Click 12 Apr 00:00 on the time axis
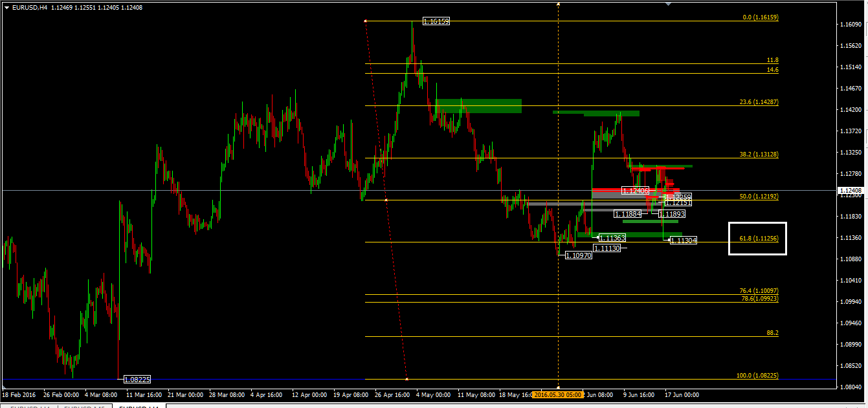 309,394
